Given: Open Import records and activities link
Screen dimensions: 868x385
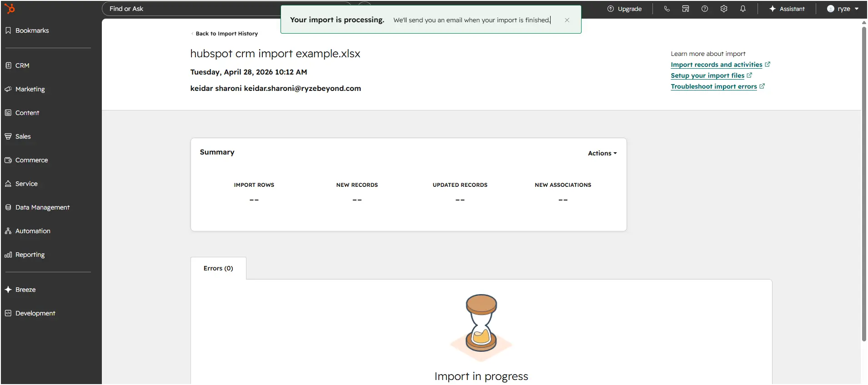Looking at the screenshot, I should 716,65.
